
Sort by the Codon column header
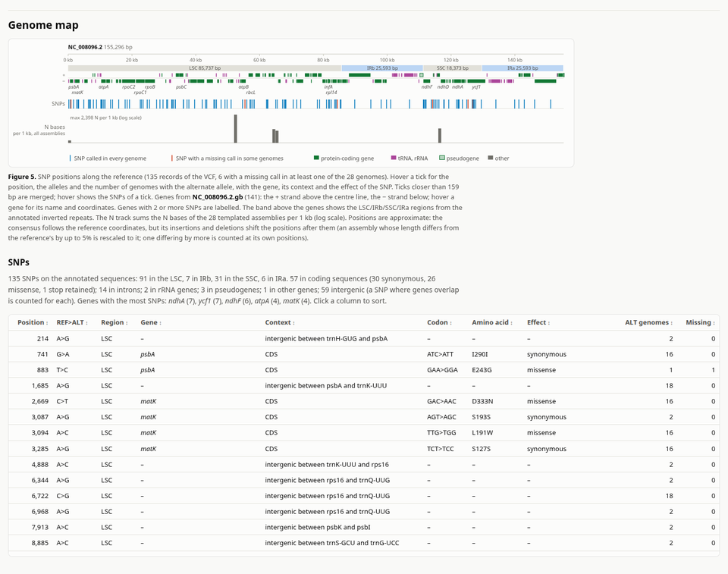(439, 322)
